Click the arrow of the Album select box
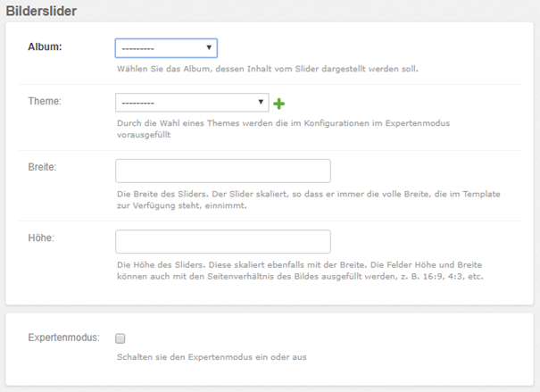 click(x=209, y=48)
